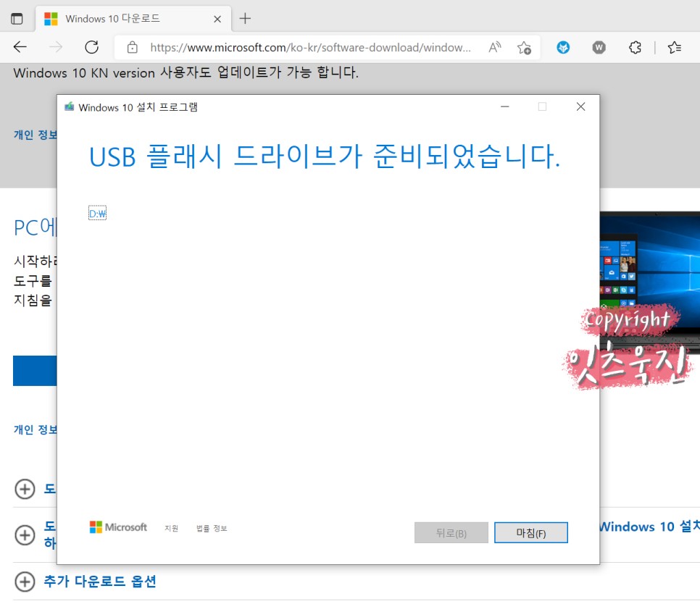Click the USB 플래시 드라이브가 준비되었습니다 heading
This screenshot has height=612, width=700.
(x=325, y=156)
